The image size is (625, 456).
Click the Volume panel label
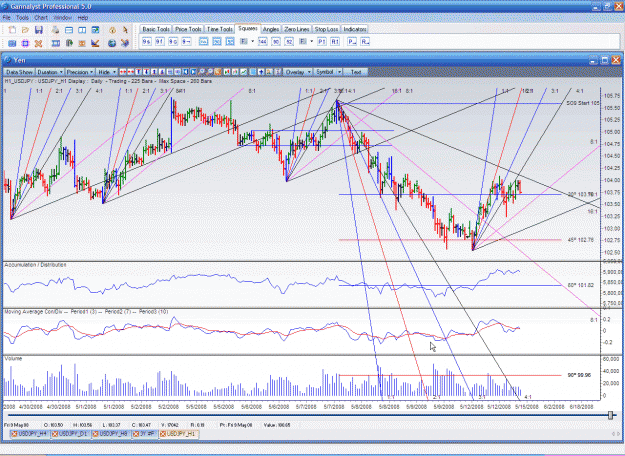(13, 359)
